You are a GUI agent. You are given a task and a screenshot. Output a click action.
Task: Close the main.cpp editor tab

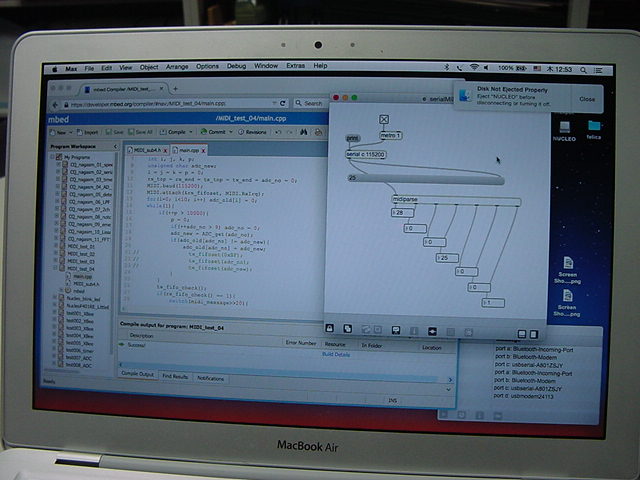[203, 151]
